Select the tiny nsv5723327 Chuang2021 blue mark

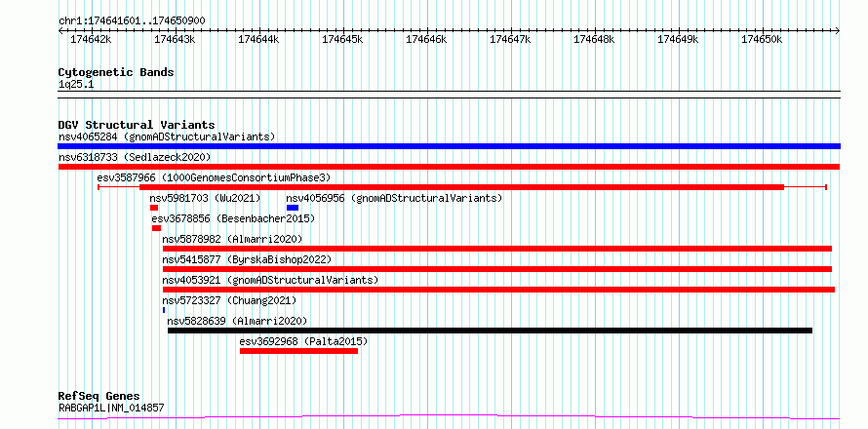[164, 310]
